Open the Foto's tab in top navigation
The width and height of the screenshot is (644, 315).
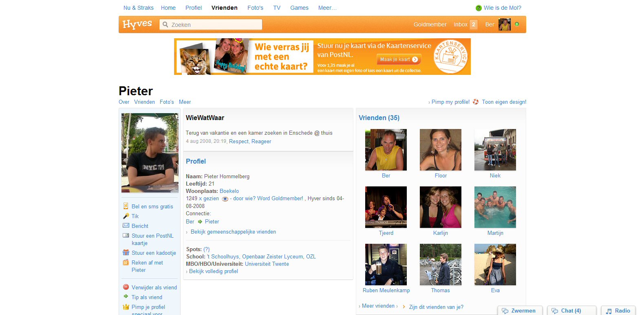pyautogui.click(x=255, y=8)
